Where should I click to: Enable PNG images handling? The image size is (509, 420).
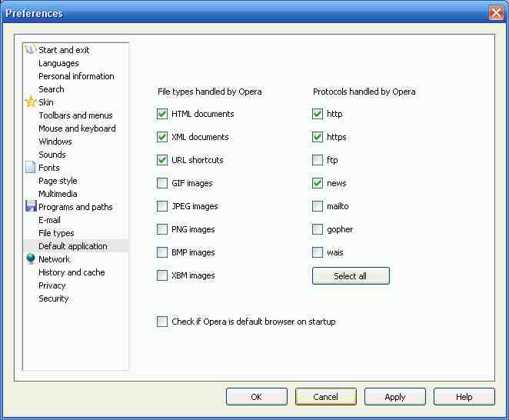162,229
